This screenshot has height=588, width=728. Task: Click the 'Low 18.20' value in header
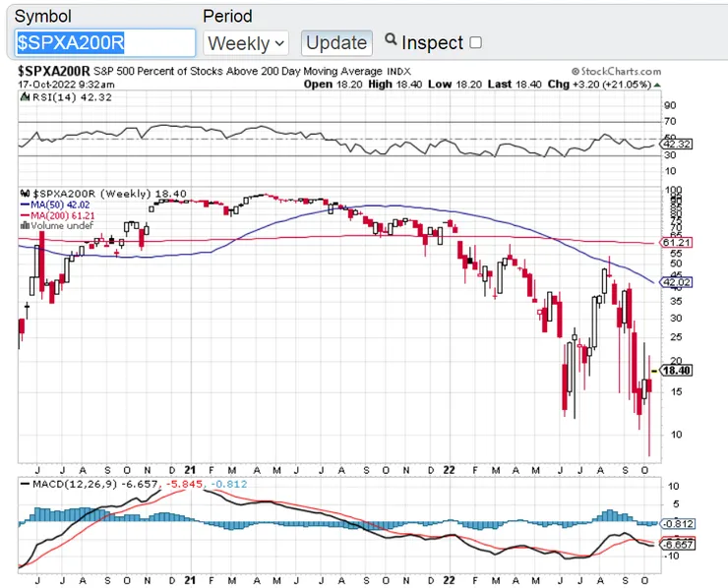455,85
